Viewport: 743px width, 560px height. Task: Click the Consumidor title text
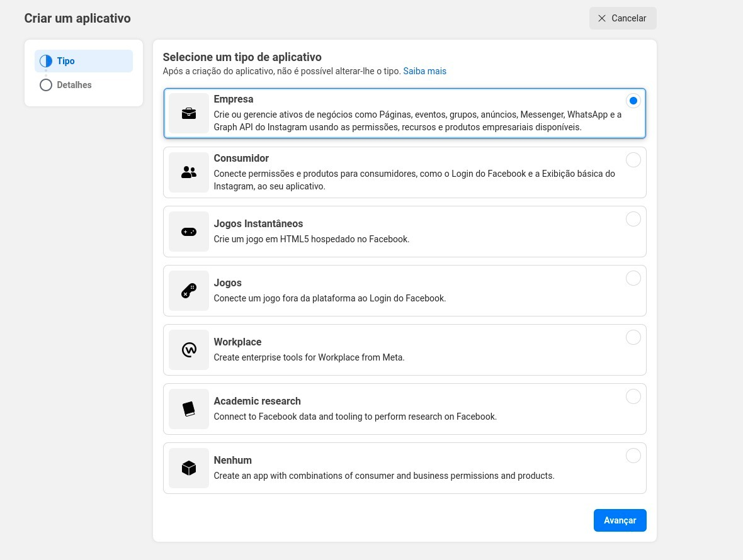(x=241, y=158)
